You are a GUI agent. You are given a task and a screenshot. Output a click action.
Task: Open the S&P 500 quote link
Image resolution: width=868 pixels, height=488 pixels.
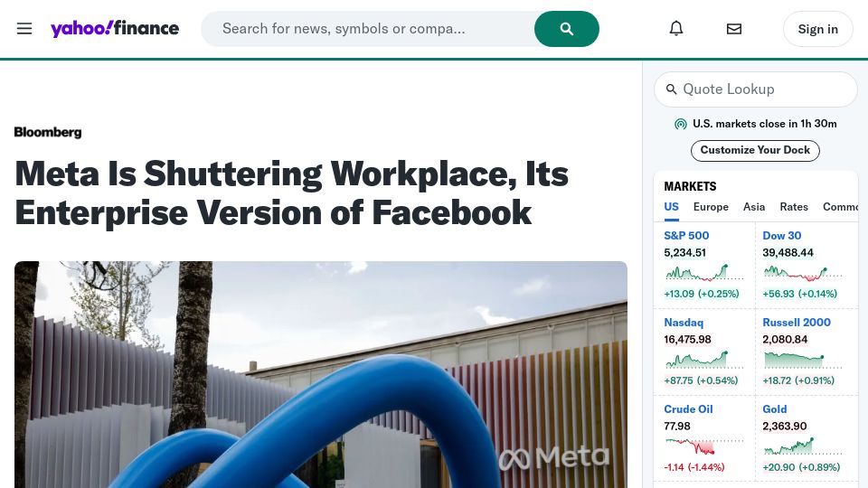click(686, 236)
